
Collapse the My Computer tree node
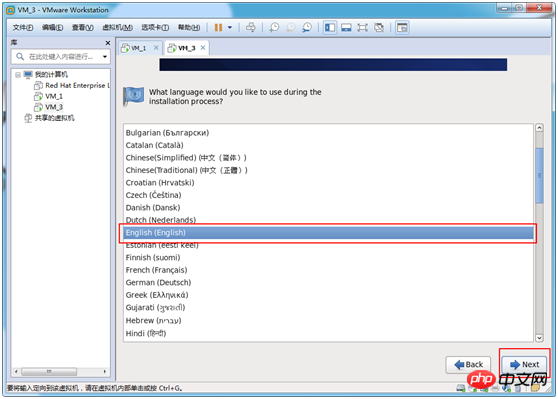tap(18, 75)
